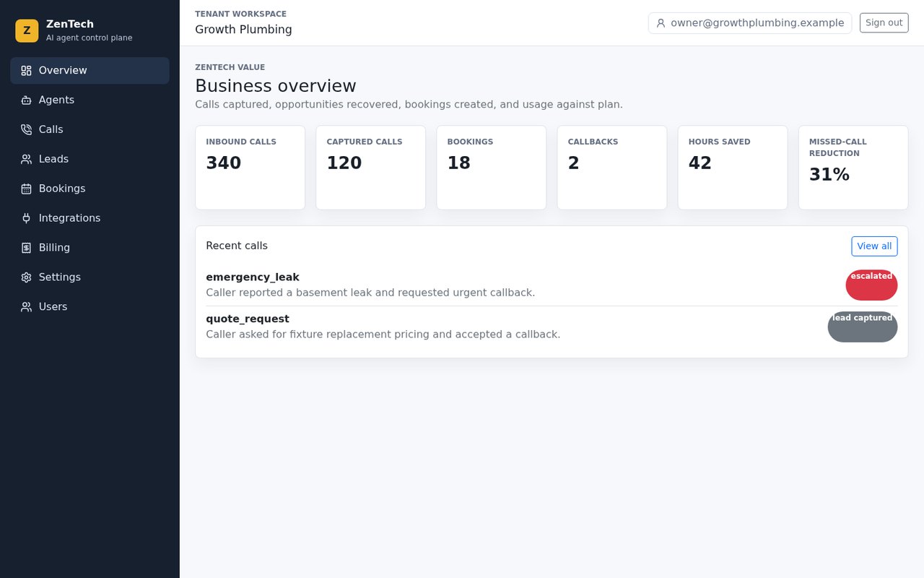Go to the Agents page
924x578 pixels.
pyautogui.click(x=90, y=100)
